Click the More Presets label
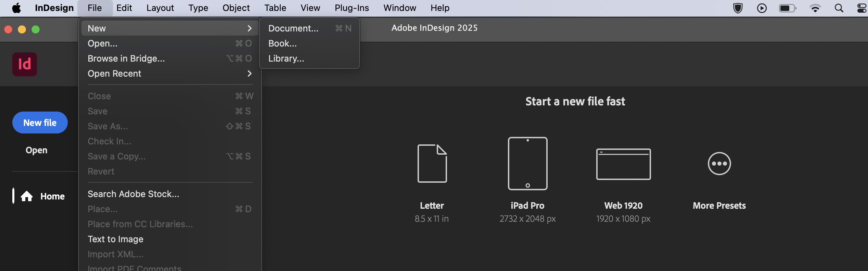Screen dimensions: 868x271 pyautogui.click(x=719, y=206)
